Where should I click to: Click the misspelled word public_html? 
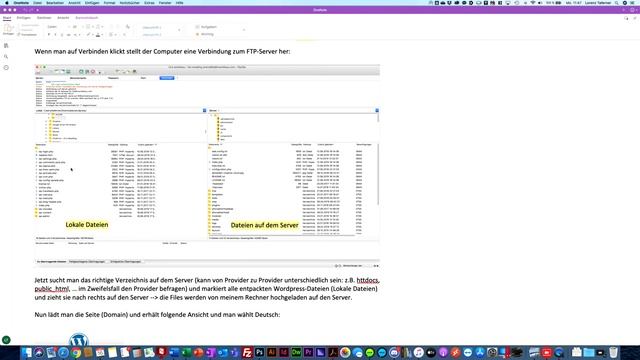51,289
